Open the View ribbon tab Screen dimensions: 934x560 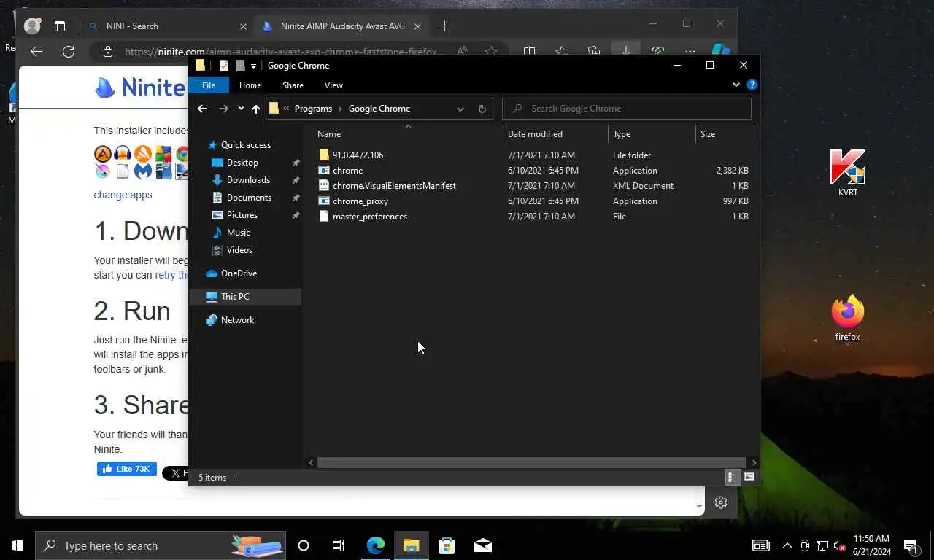(333, 85)
